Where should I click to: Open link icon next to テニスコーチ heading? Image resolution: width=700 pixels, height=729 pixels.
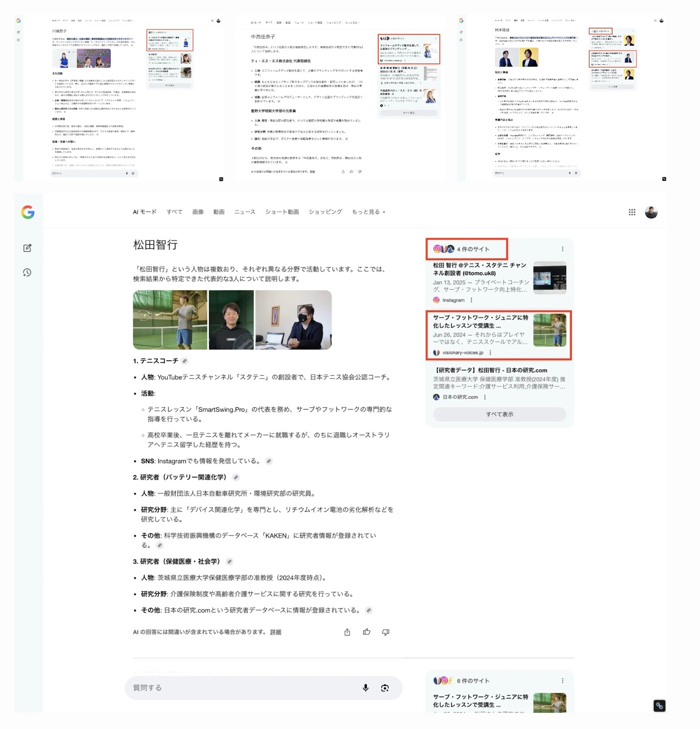[x=185, y=361]
